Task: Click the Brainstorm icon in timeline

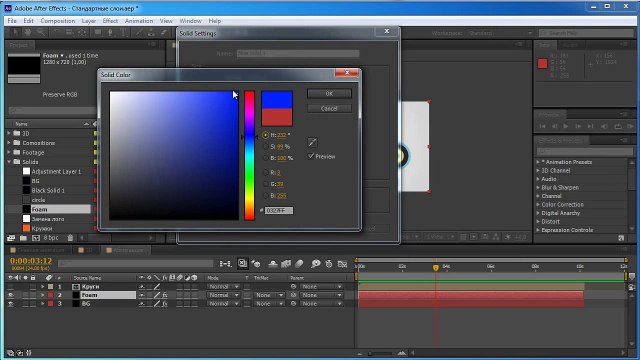Action: pos(316,264)
